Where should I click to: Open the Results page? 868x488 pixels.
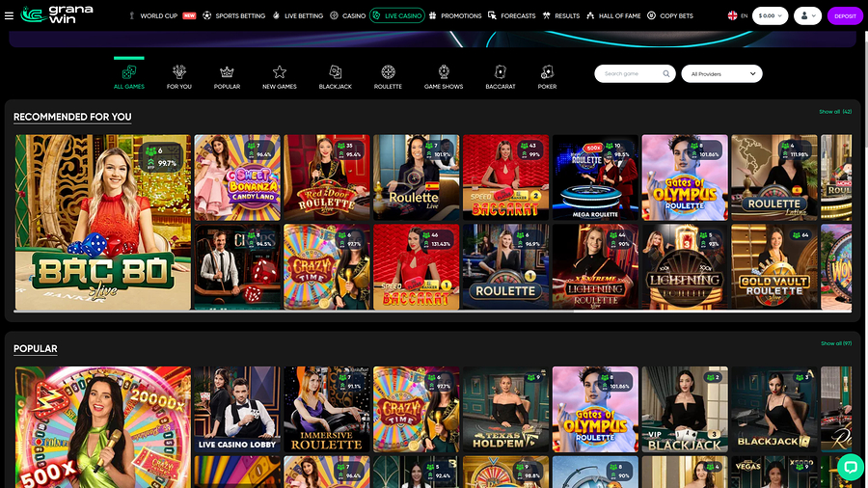pos(560,16)
